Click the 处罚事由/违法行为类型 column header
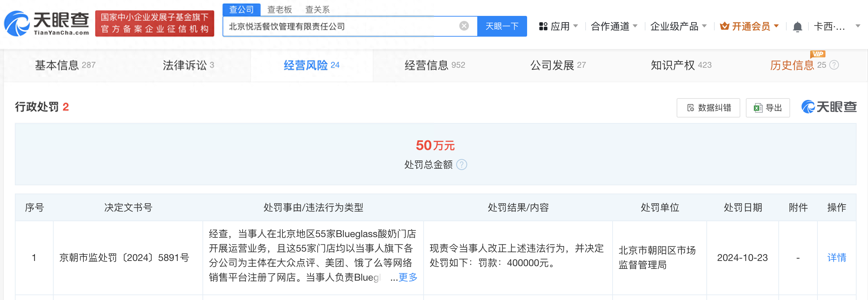 (313, 207)
